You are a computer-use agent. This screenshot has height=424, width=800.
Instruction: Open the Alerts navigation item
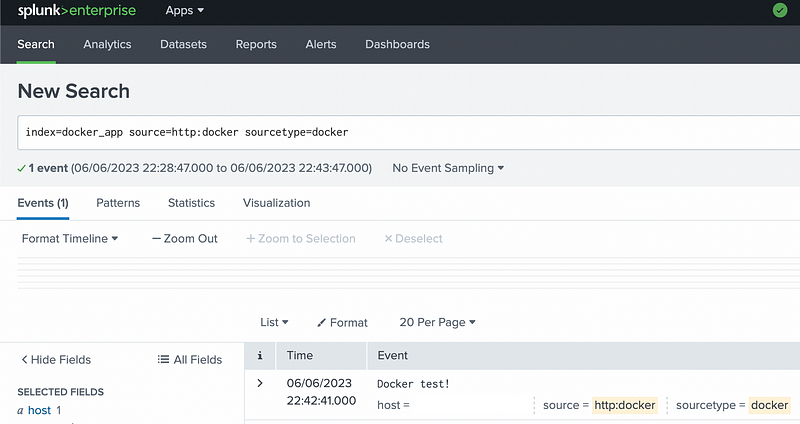click(321, 44)
